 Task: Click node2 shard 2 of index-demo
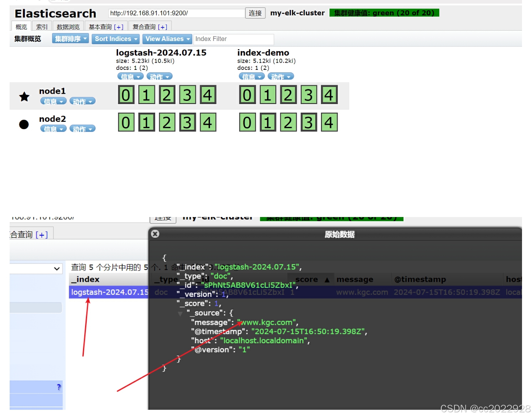(288, 122)
